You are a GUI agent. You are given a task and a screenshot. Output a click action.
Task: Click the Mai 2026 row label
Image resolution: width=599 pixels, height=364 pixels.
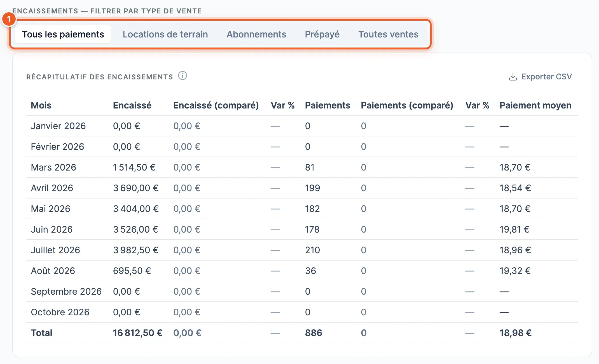pos(50,209)
